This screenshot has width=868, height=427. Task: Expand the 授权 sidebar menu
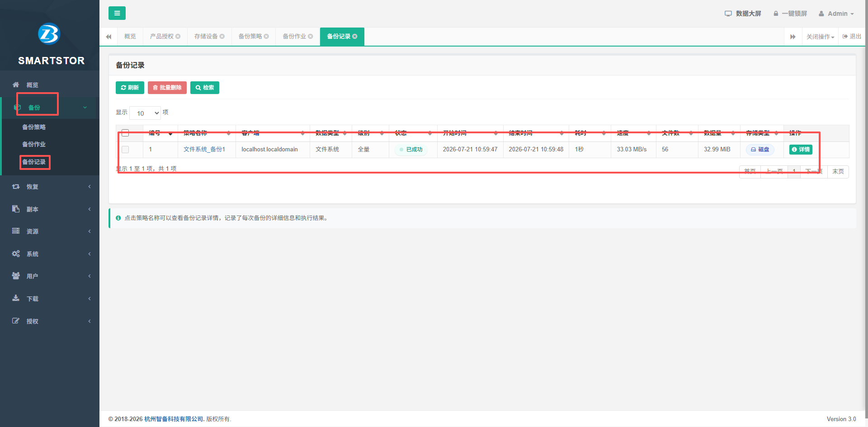50,321
